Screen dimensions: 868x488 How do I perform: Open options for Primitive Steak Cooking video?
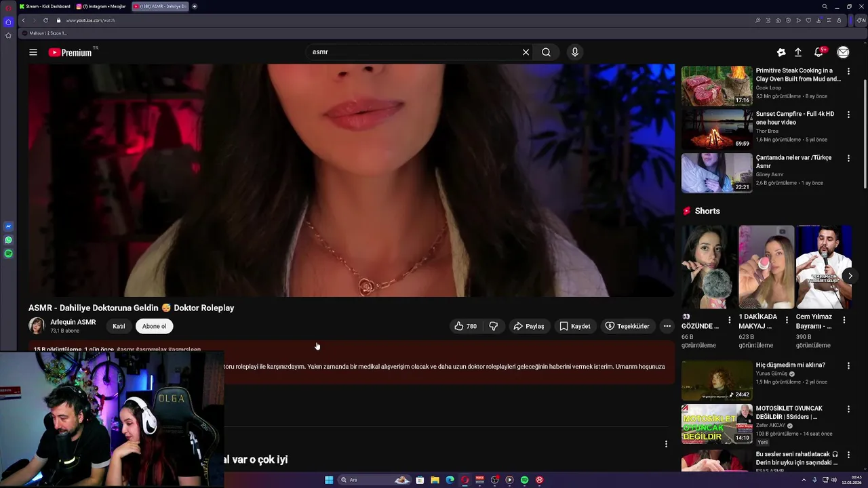click(848, 70)
